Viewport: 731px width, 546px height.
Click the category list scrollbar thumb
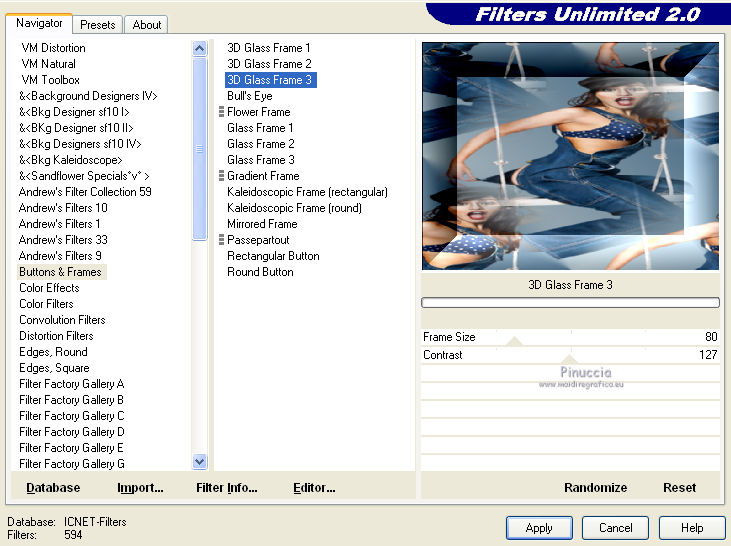point(200,149)
